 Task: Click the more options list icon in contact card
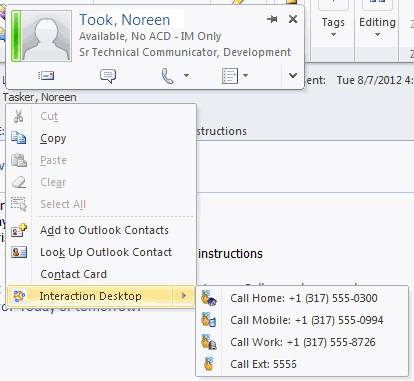230,76
